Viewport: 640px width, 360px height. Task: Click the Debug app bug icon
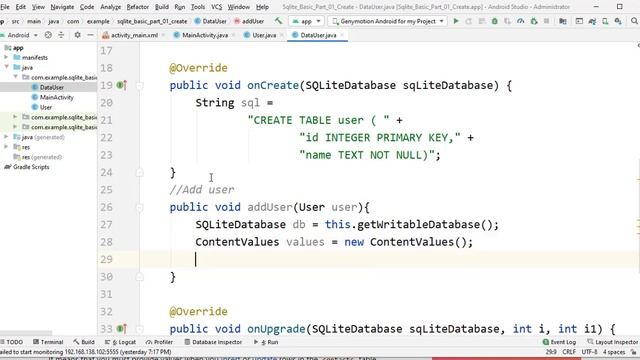(494, 21)
